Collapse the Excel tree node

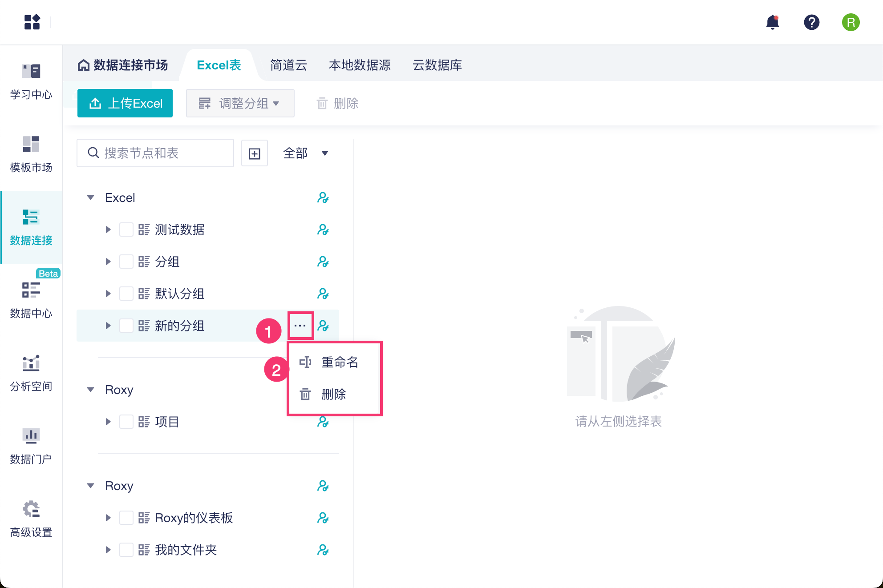(91, 197)
